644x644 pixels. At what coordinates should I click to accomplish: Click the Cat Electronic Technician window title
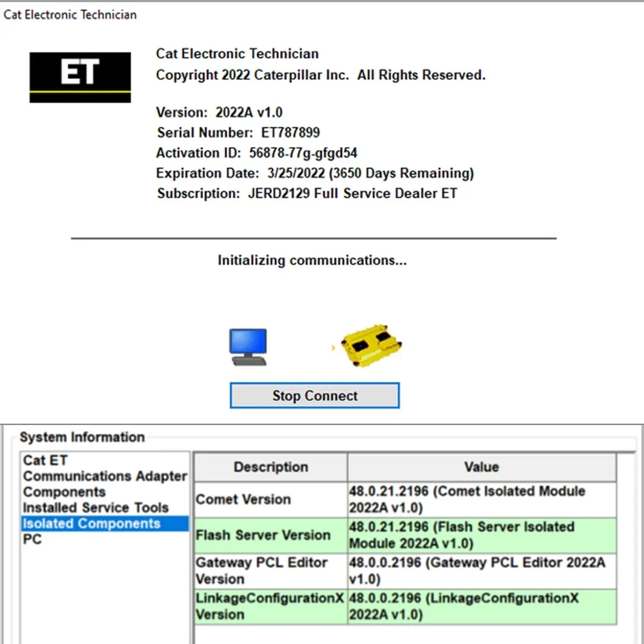(70, 15)
